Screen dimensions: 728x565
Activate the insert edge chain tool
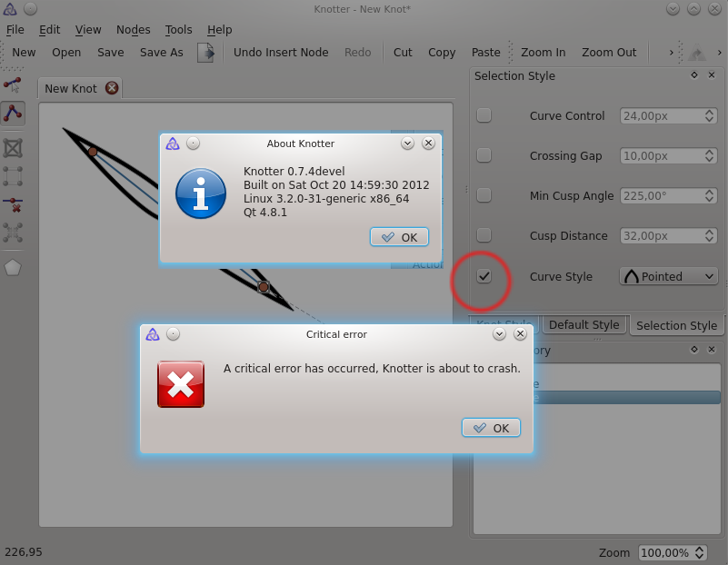(13, 113)
